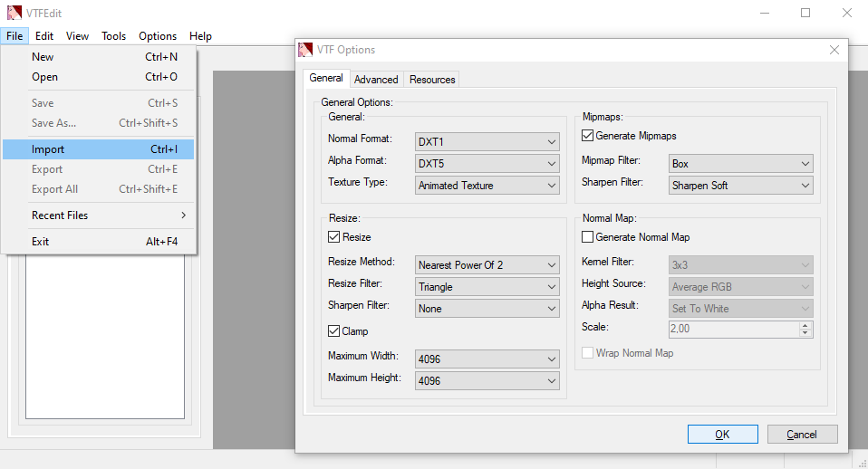Open the Tools menu

113,36
